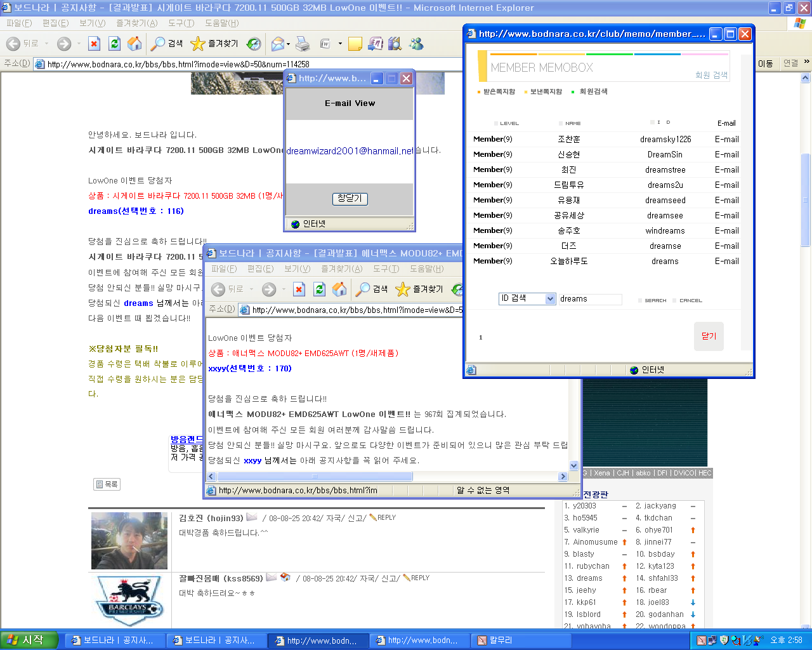
Task: Open 편집(E) menu in main window
Action: [55, 23]
